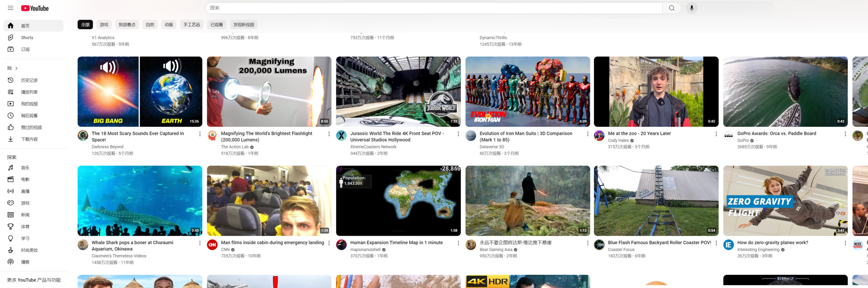
Task: Open 播放列表 playlists
Action: tap(34, 92)
